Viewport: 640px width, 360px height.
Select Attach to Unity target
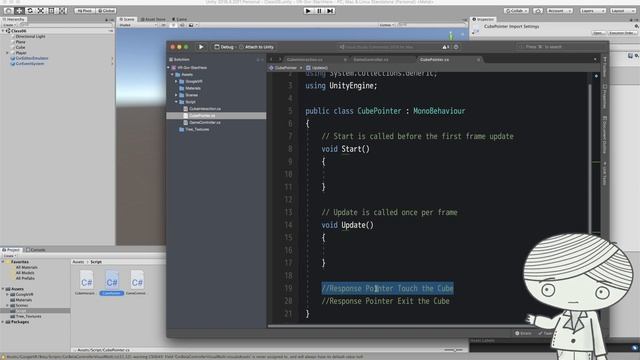click(256, 47)
